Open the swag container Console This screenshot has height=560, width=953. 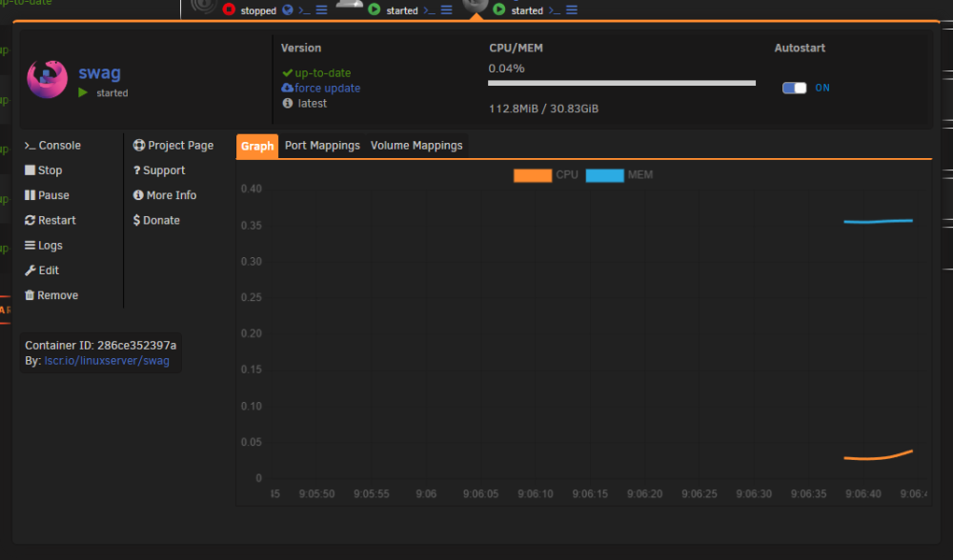coord(52,145)
